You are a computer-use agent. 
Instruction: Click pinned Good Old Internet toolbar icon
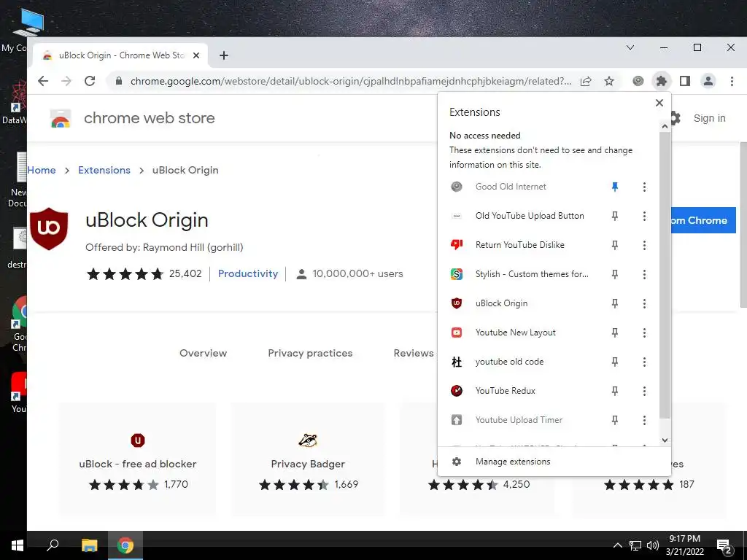[x=638, y=81]
